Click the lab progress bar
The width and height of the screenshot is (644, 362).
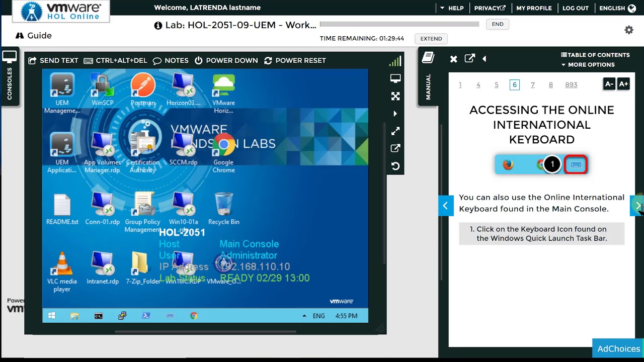click(400, 24)
